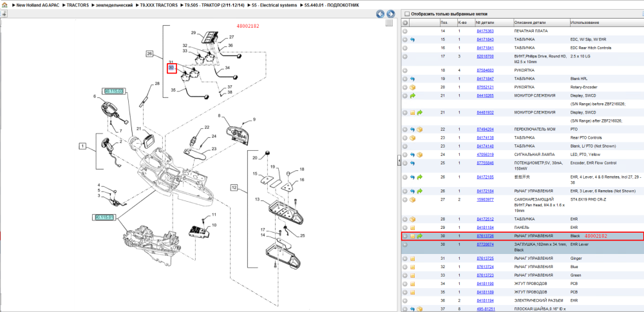The height and width of the screenshot is (312, 644).
Task: Click the note icon in row 84181184
Action: click(412, 228)
